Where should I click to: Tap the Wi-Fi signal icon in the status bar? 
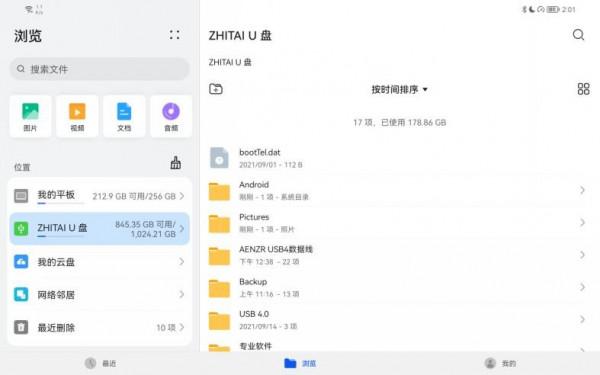(x=29, y=9)
